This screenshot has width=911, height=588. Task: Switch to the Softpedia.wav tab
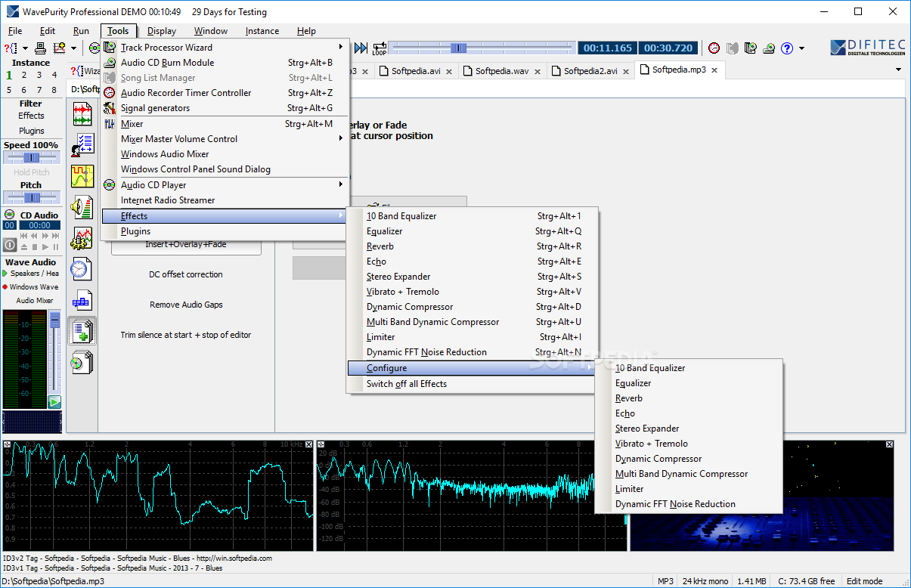[x=502, y=71]
